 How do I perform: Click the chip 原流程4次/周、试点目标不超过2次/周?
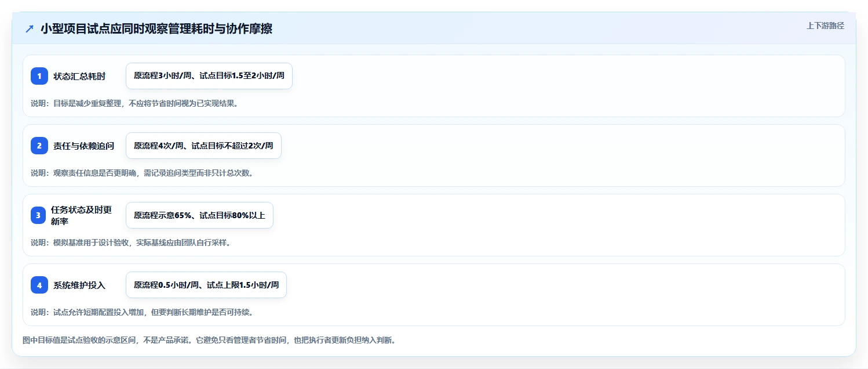click(x=203, y=146)
